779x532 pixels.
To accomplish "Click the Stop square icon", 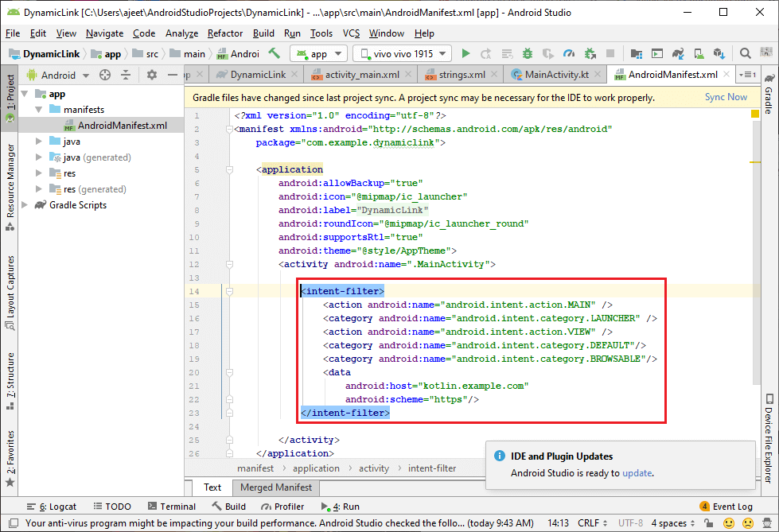I will (x=610, y=53).
